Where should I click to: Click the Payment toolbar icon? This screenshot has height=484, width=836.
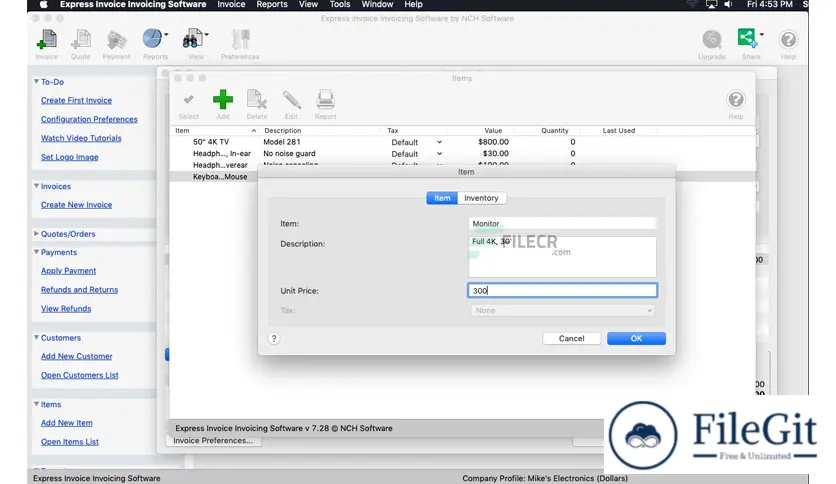click(116, 40)
